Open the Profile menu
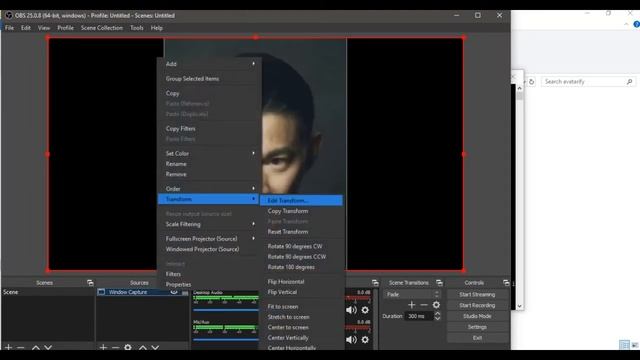Viewport: 640px width, 360px height. click(x=65, y=28)
